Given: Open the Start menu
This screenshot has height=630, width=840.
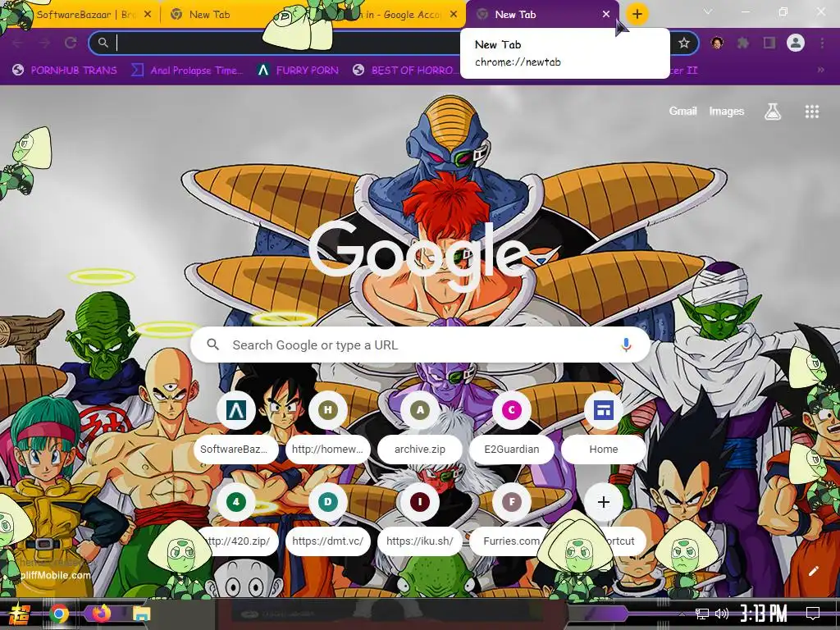Looking at the screenshot, I should coord(20,614).
